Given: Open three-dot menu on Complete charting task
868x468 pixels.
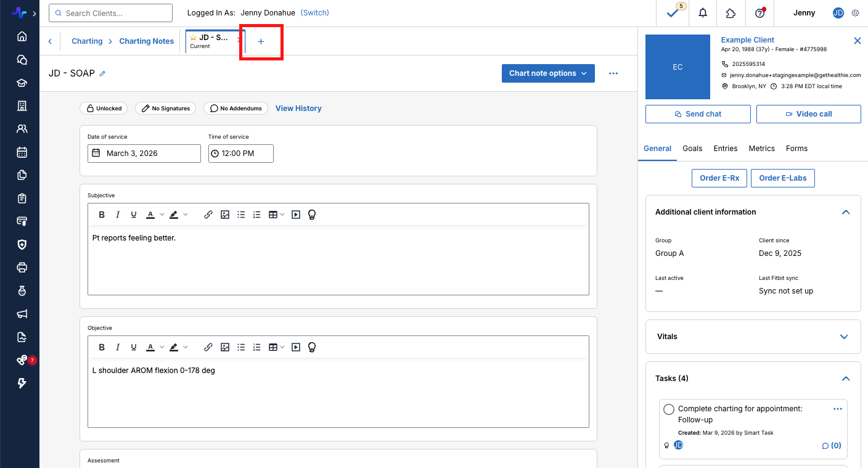Looking at the screenshot, I should 837,409.
